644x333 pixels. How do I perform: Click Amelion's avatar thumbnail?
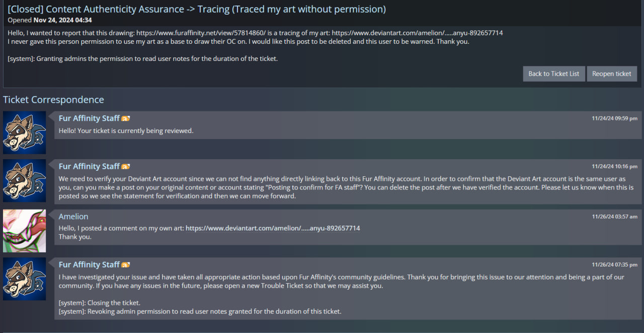coord(24,231)
